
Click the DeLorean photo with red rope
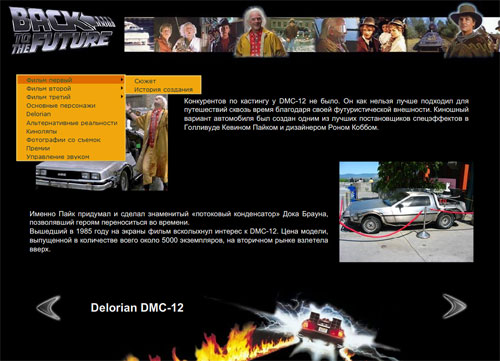[x=406, y=212]
